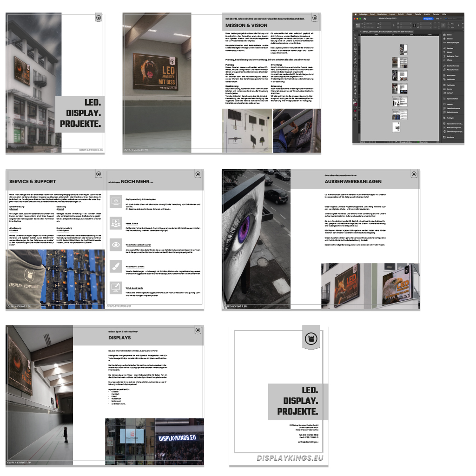Open the Farbfelder panel
This screenshot has width=476, height=476.
pos(450,85)
